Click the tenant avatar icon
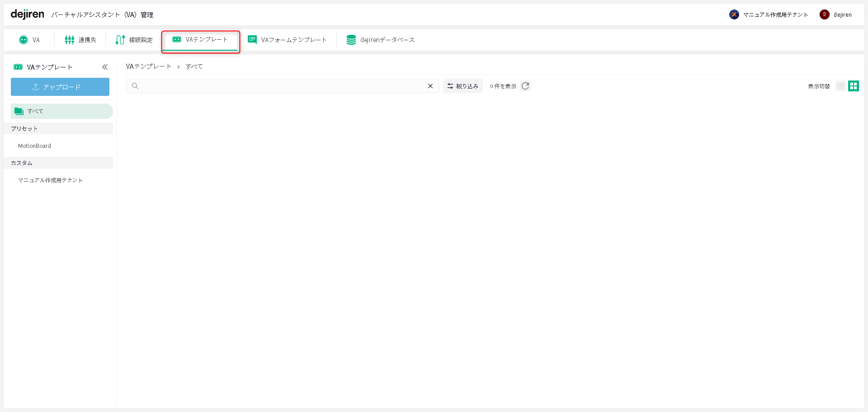The image size is (868, 412). 734,14
